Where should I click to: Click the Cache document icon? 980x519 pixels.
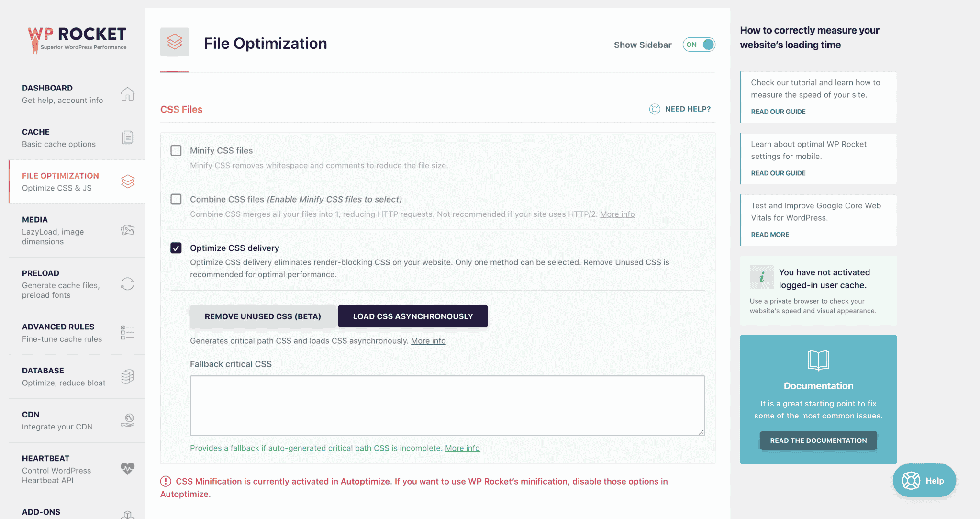[x=128, y=137]
